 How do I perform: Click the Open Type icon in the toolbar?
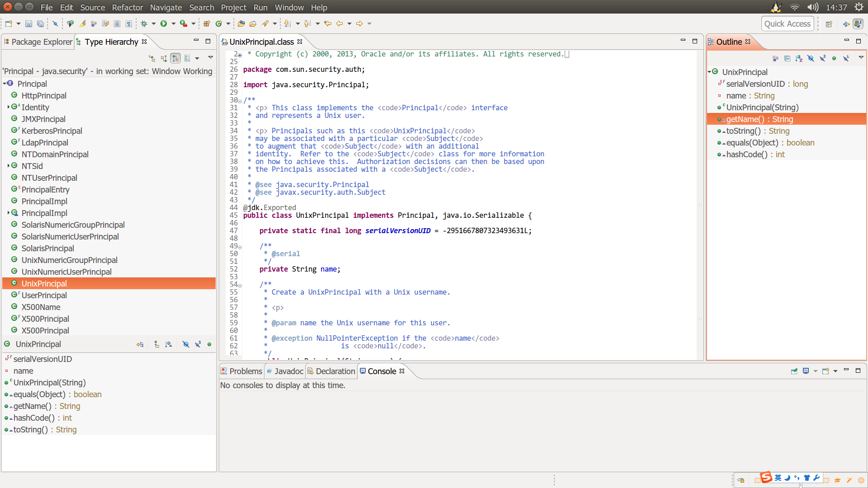click(241, 23)
